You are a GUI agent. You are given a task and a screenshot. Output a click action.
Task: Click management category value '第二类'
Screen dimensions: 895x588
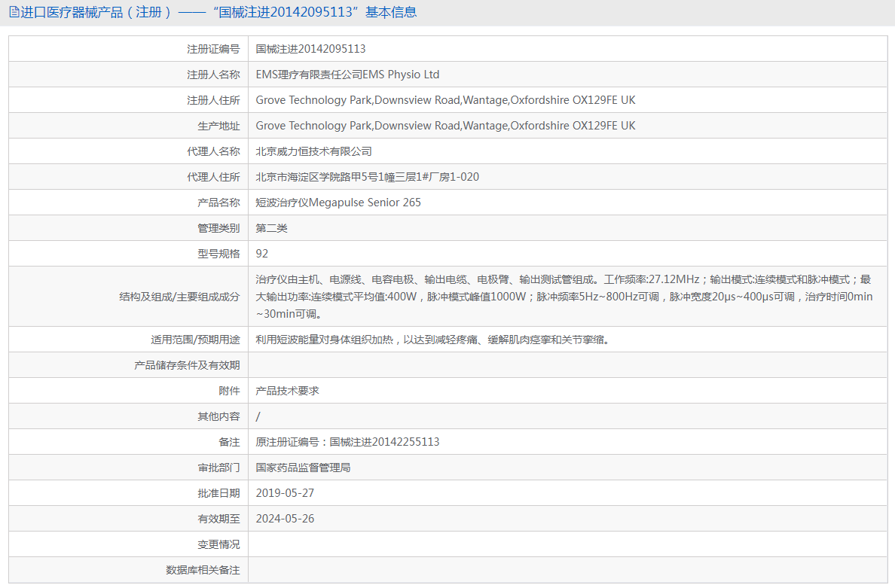(272, 228)
